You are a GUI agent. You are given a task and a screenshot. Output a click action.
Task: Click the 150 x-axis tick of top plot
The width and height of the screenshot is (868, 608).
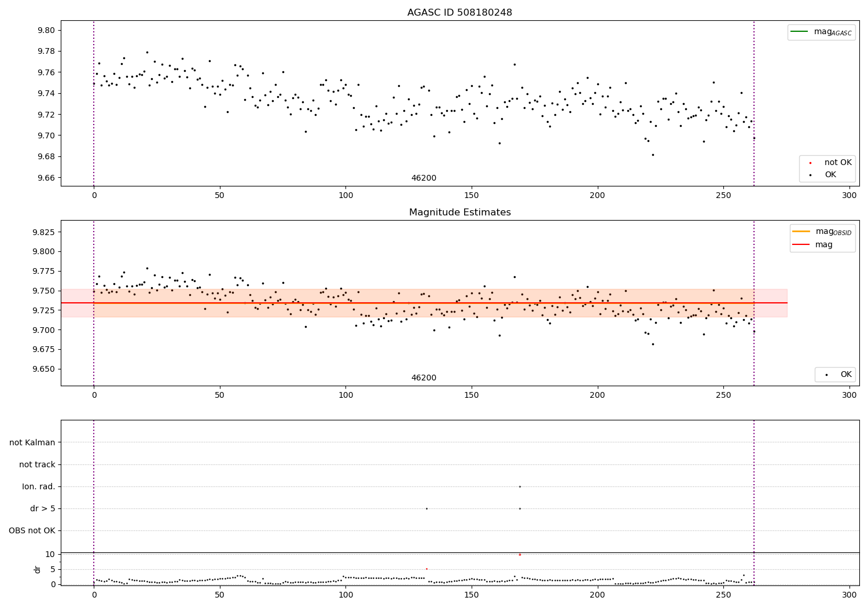coord(472,196)
